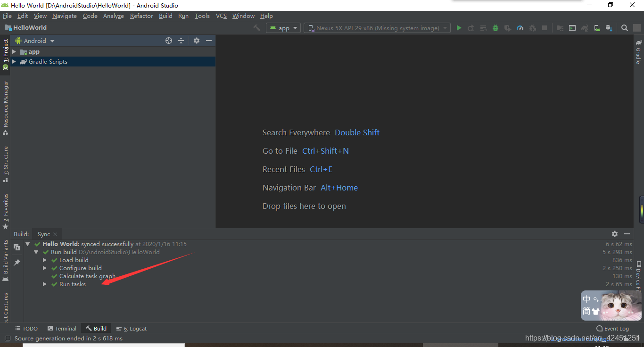The image size is (644, 347).
Task: Click Collapse All icon in Project panel
Action: click(x=181, y=41)
